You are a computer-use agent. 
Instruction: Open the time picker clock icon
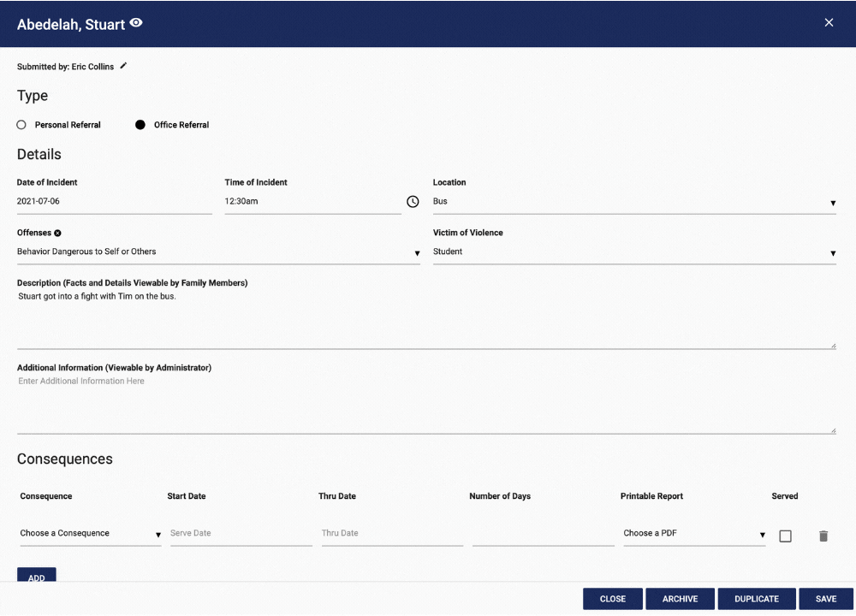[x=413, y=202]
